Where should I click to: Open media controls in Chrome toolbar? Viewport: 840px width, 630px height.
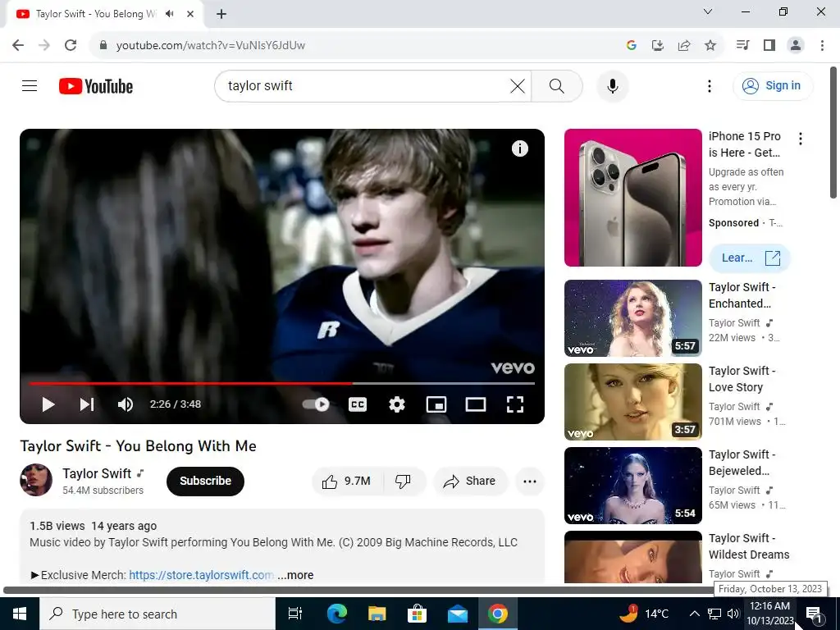[743, 45]
